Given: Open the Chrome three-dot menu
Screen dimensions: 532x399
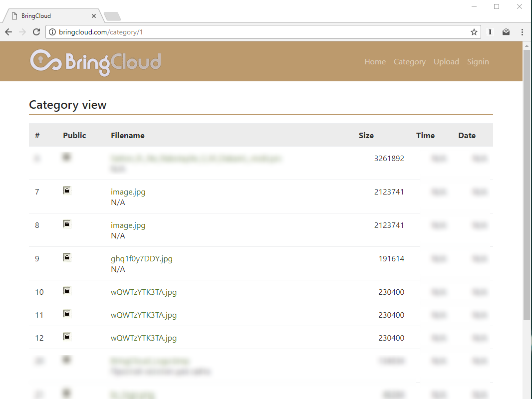Looking at the screenshot, I should (522, 31).
